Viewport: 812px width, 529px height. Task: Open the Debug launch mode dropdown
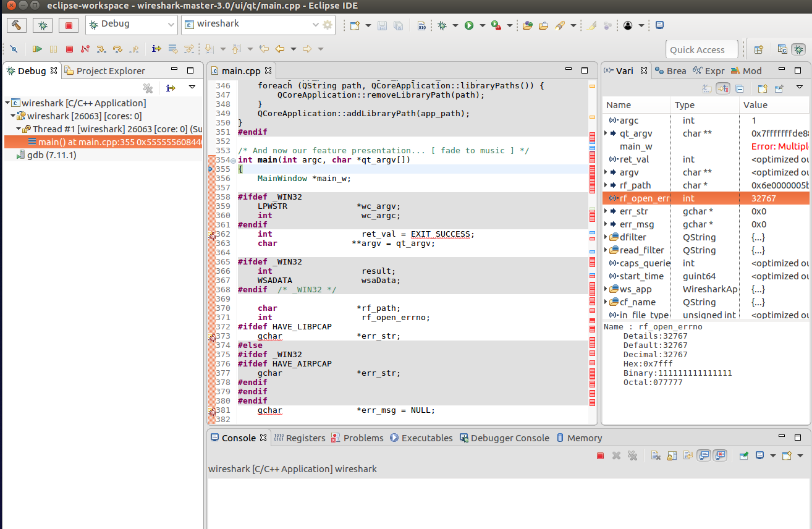tap(171, 25)
